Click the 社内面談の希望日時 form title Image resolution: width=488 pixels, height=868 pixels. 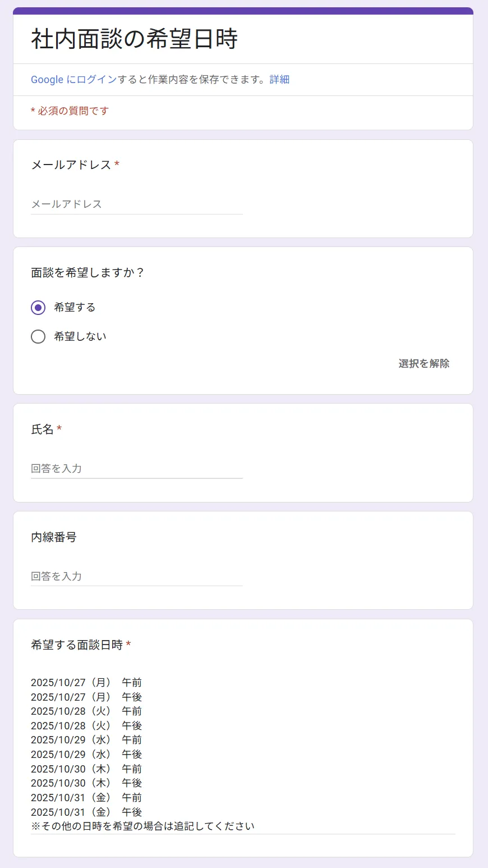pos(134,39)
